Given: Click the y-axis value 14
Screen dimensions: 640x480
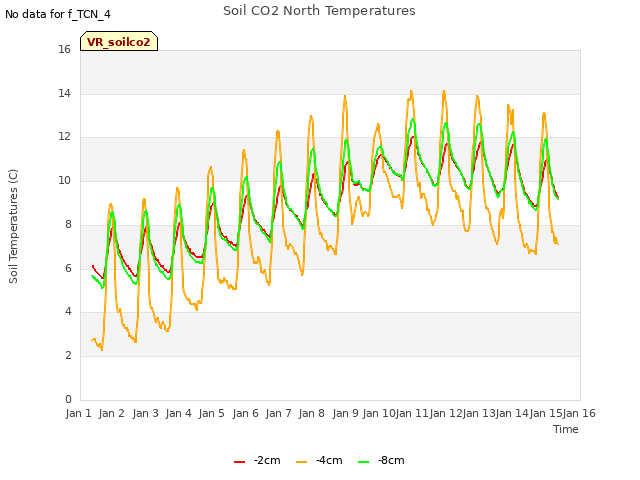Looking at the screenshot, I should pyautogui.click(x=64, y=93).
